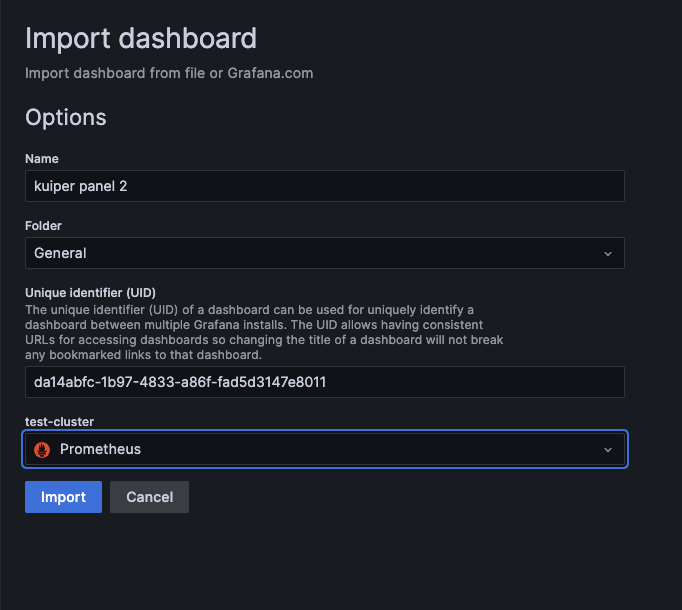Click the UID description paragraph
The width and height of the screenshot is (682, 610).
tap(264, 332)
